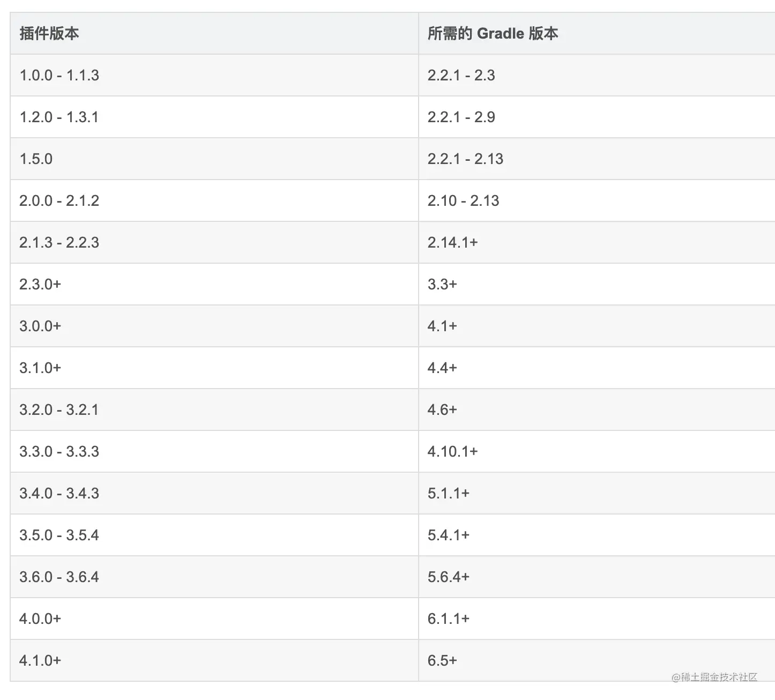Click the Gradle version cell 6.1.1+
775x700 pixels.
[x=448, y=619]
